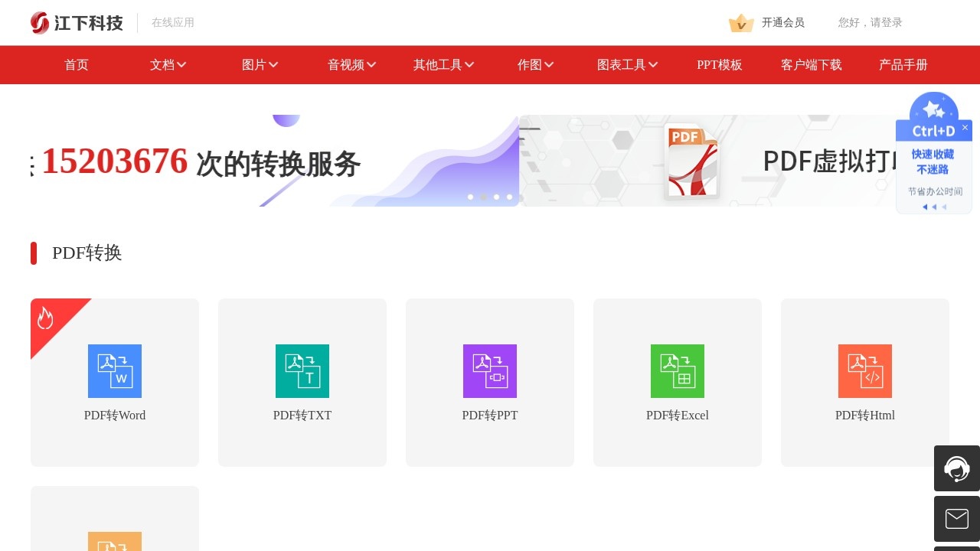
Task: Select the second carousel indicator dot
Action: 483,197
